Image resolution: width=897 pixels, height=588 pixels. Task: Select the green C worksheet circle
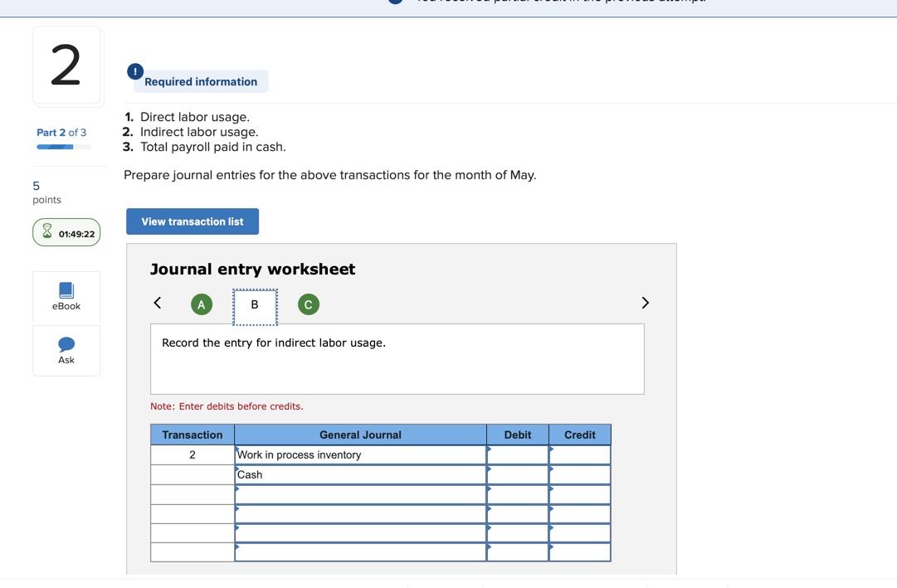[308, 304]
